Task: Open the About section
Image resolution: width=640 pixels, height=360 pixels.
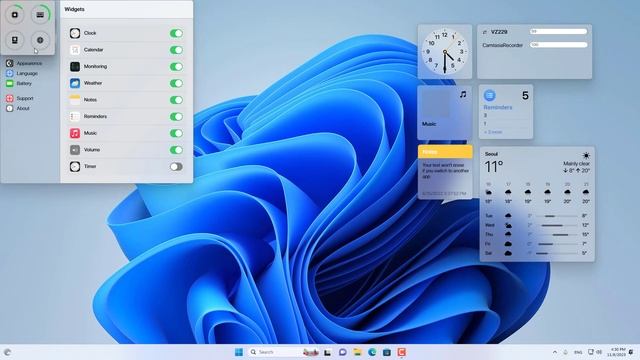Action: (x=18, y=108)
